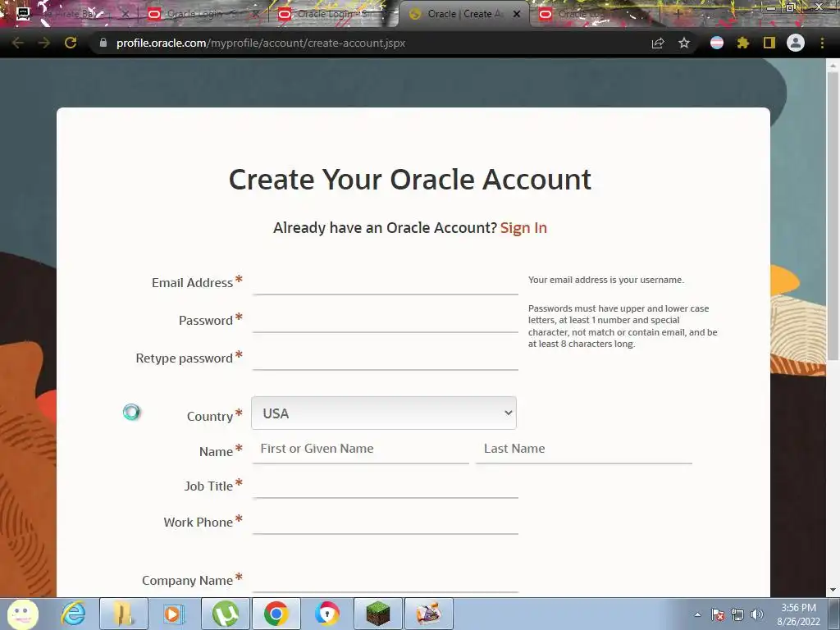Open the Chrome profile avatar menu
Image resolution: width=840 pixels, height=630 pixels.
tap(796, 43)
